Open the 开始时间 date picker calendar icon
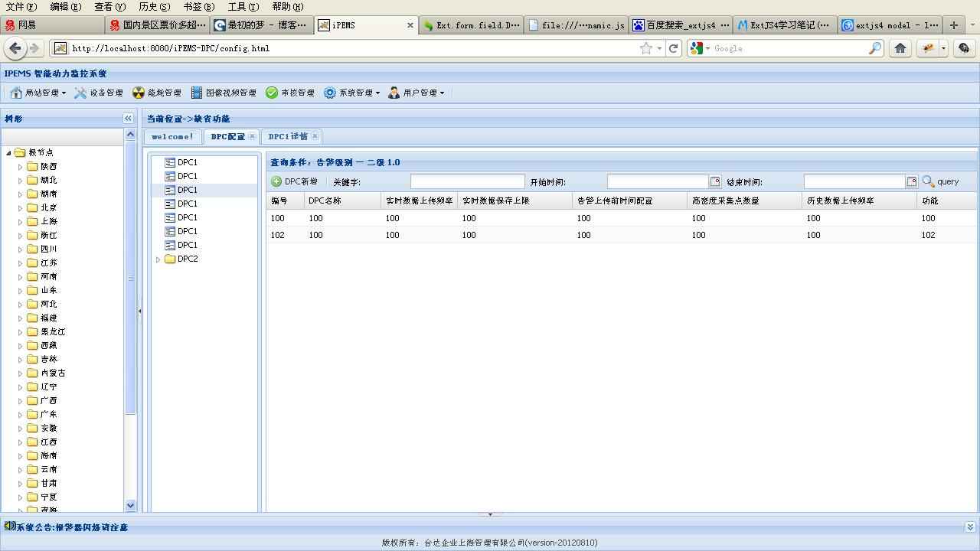 point(715,181)
